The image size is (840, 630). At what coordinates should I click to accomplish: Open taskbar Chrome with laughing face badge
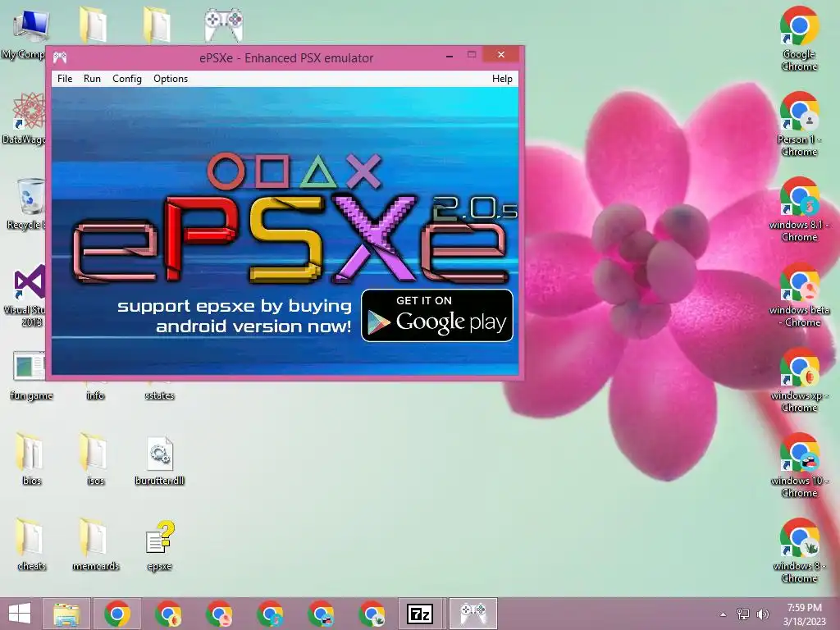[321, 614]
